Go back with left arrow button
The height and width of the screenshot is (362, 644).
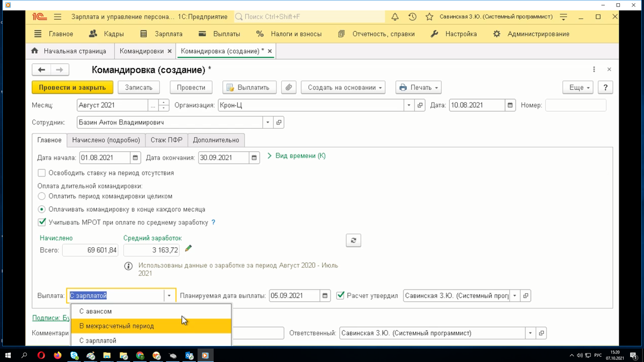coord(41,70)
